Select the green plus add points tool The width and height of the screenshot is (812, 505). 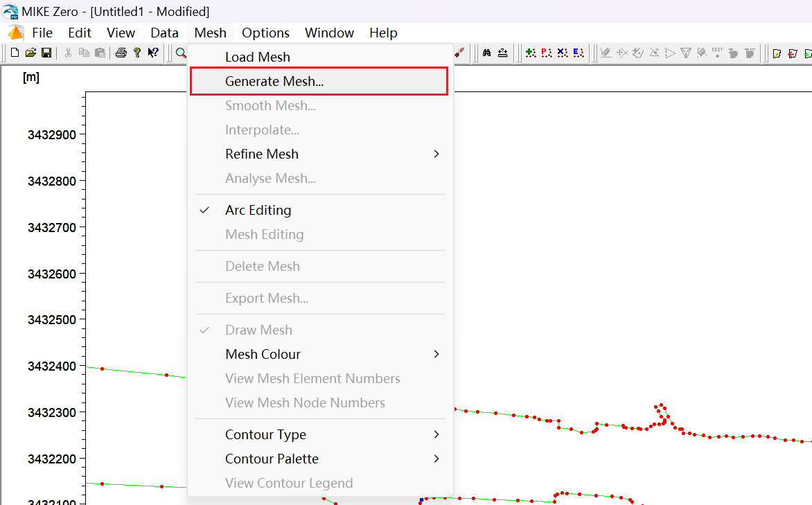[x=530, y=53]
